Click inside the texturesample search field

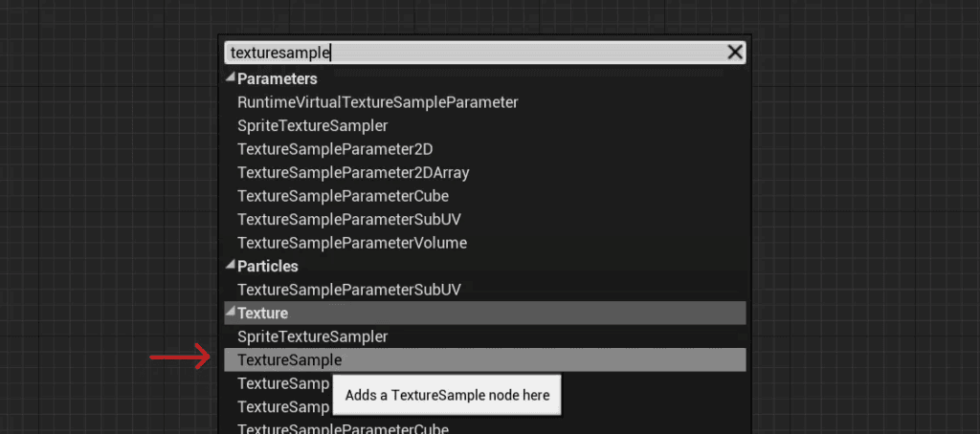[x=475, y=53]
